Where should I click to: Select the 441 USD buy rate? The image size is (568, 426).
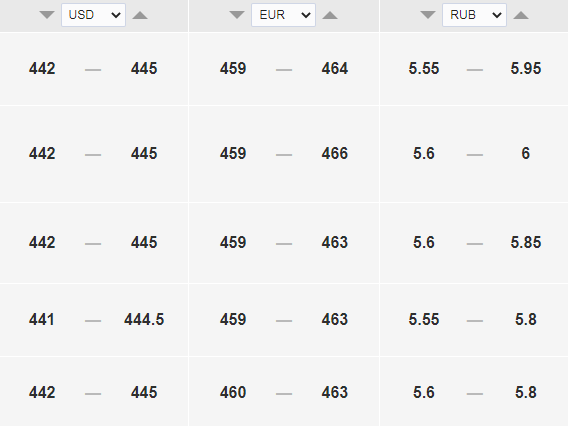point(42,320)
